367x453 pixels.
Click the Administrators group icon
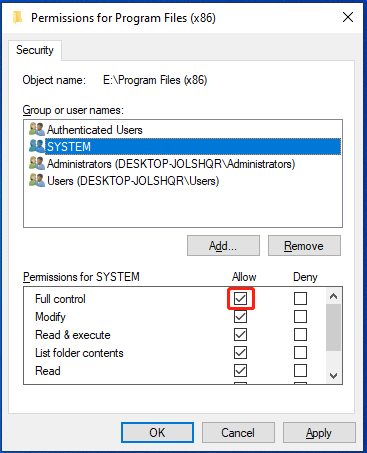click(37, 164)
